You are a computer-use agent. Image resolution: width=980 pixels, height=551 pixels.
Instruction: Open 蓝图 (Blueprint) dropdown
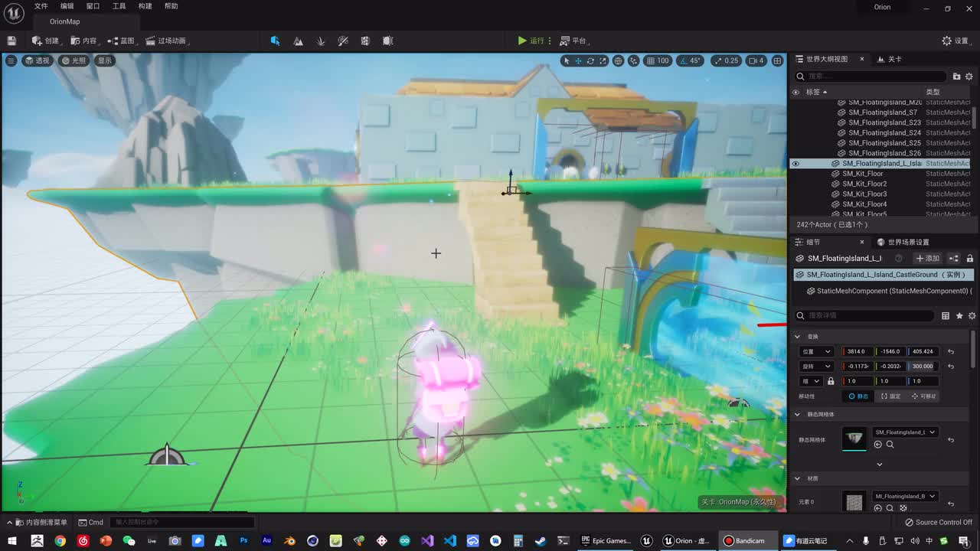[x=122, y=41]
